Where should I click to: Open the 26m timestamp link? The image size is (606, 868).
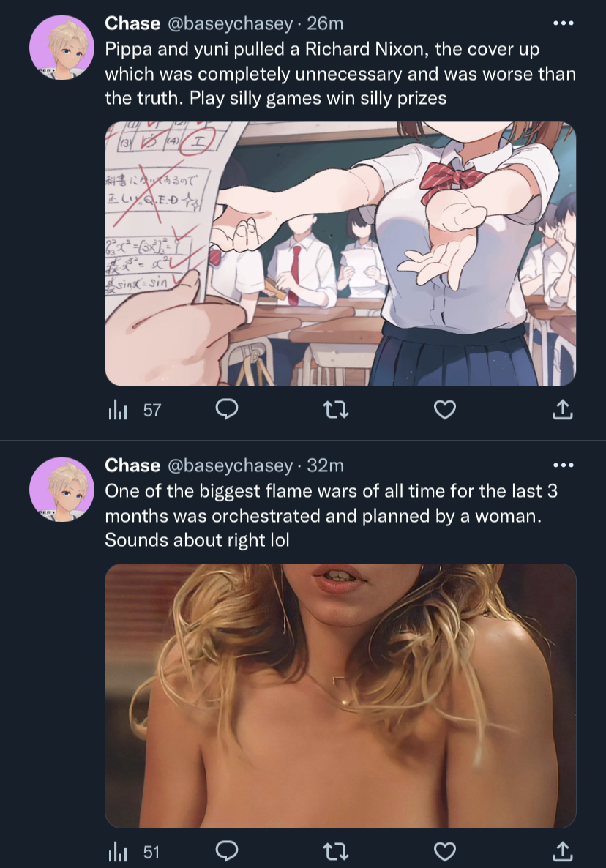[325, 23]
